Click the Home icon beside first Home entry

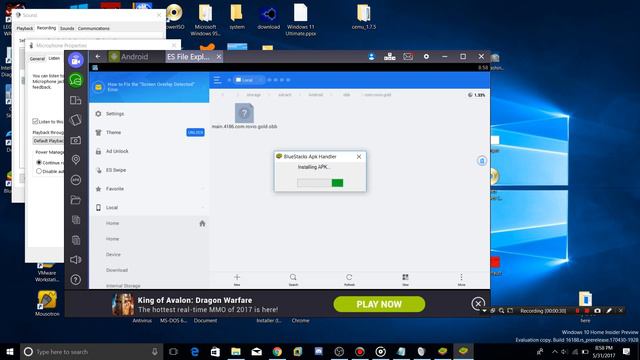pyautogui.click(x=202, y=223)
